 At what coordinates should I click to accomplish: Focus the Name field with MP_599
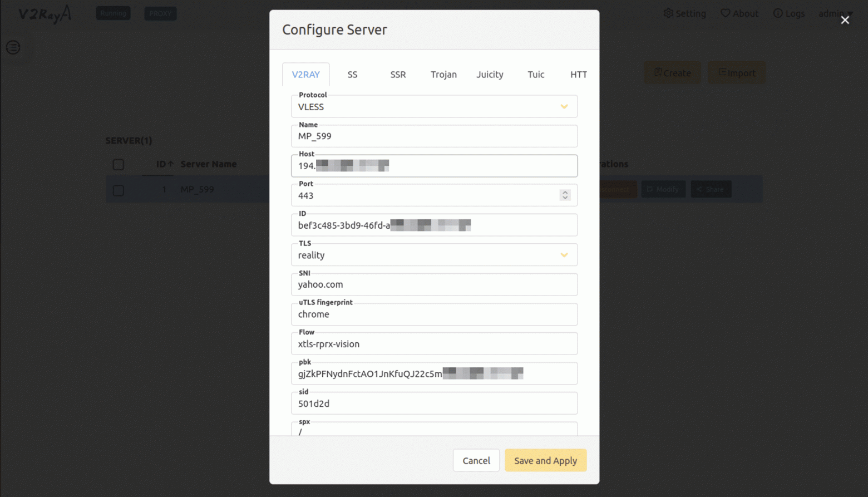[434, 136]
